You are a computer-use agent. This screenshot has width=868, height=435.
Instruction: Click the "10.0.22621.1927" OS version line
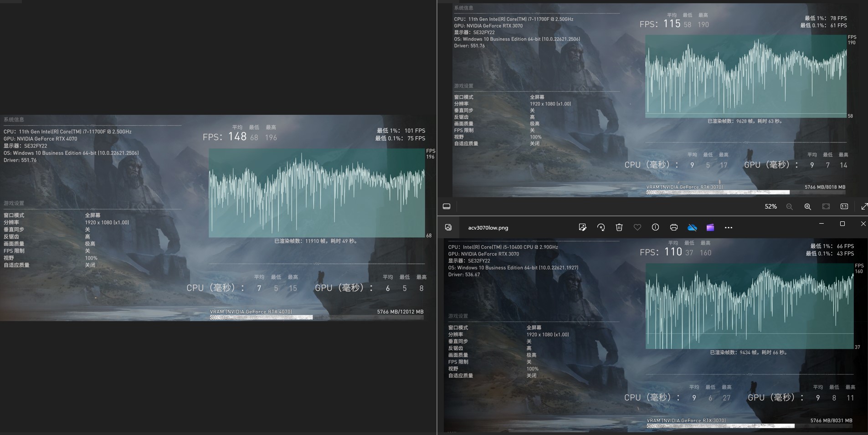(513, 268)
